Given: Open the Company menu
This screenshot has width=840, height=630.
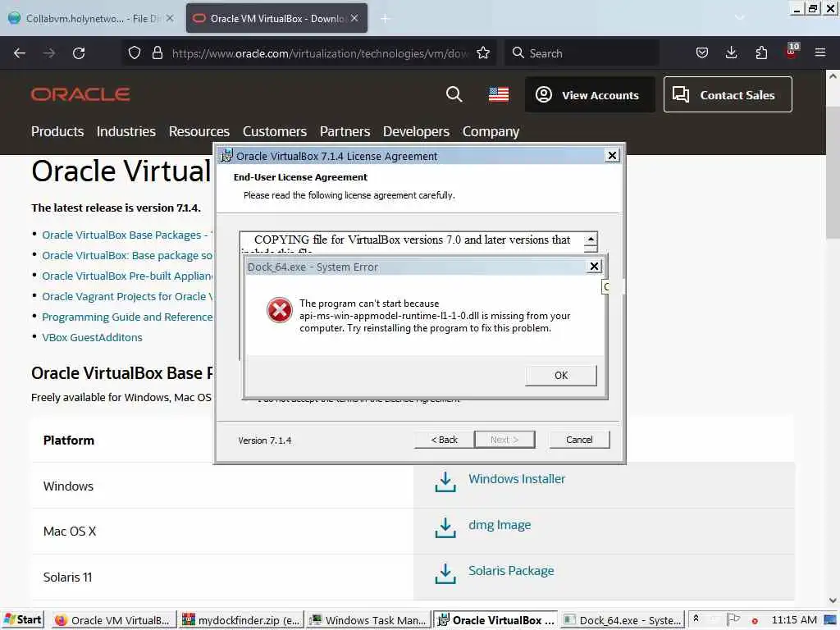Looking at the screenshot, I should coord(491,131).
